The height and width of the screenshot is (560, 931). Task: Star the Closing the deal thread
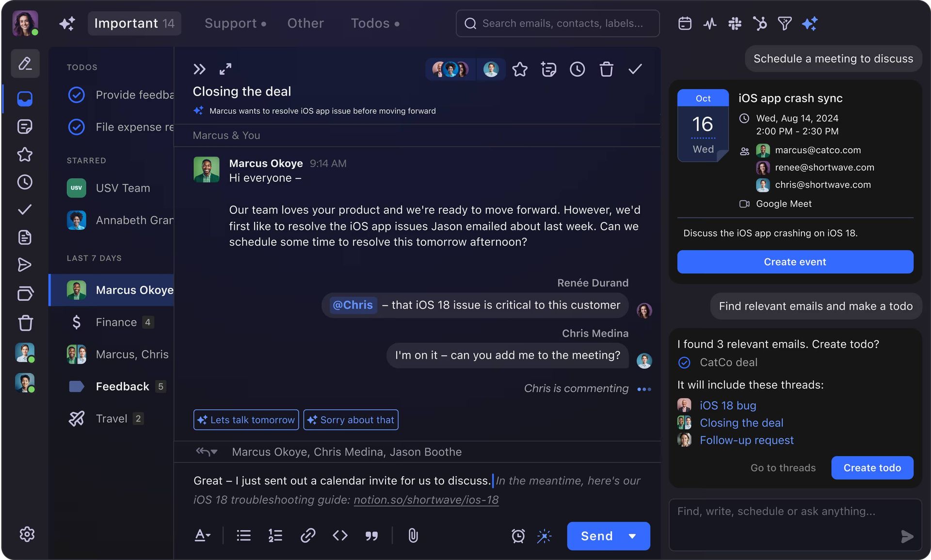click(519, 69)
